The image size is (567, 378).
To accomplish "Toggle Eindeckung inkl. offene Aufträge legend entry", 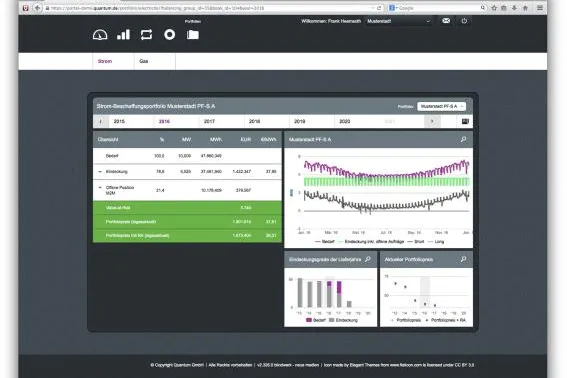I will click(x=371, y=241).
